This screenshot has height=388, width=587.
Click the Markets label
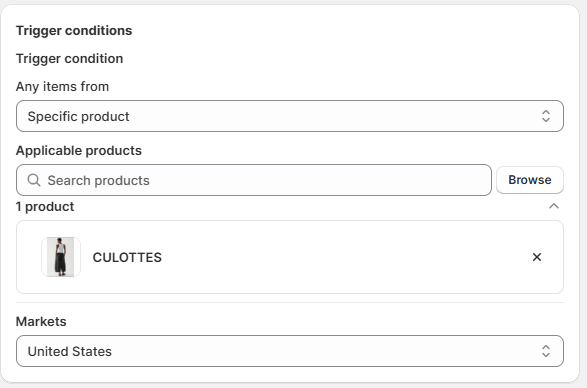(41, 321)
